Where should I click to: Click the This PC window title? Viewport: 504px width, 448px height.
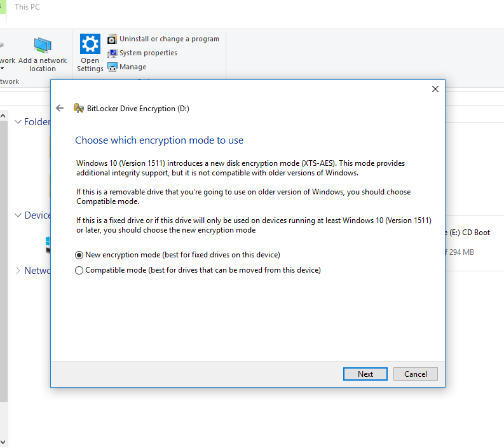[x=27, y=7]
